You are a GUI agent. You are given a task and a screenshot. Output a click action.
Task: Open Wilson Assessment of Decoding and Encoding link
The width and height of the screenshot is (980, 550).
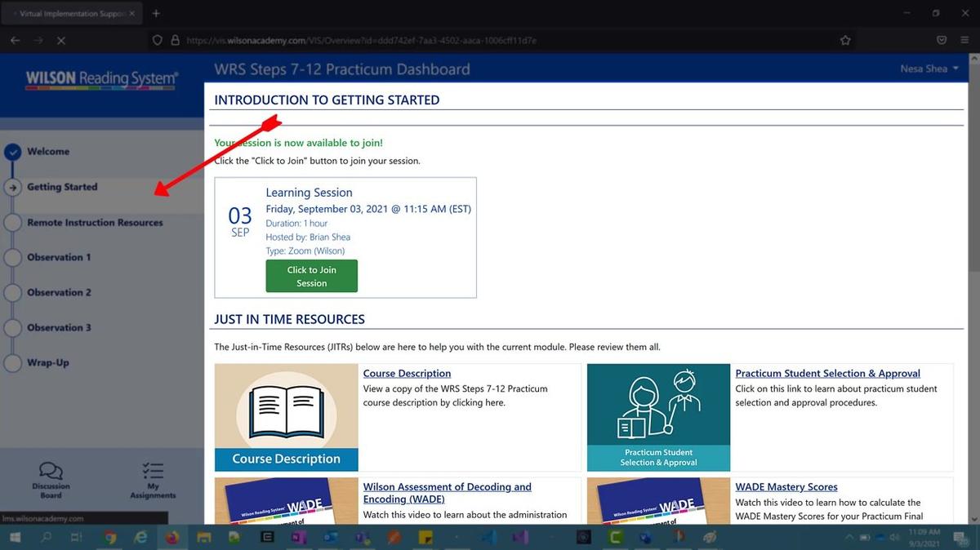[447, 493]
